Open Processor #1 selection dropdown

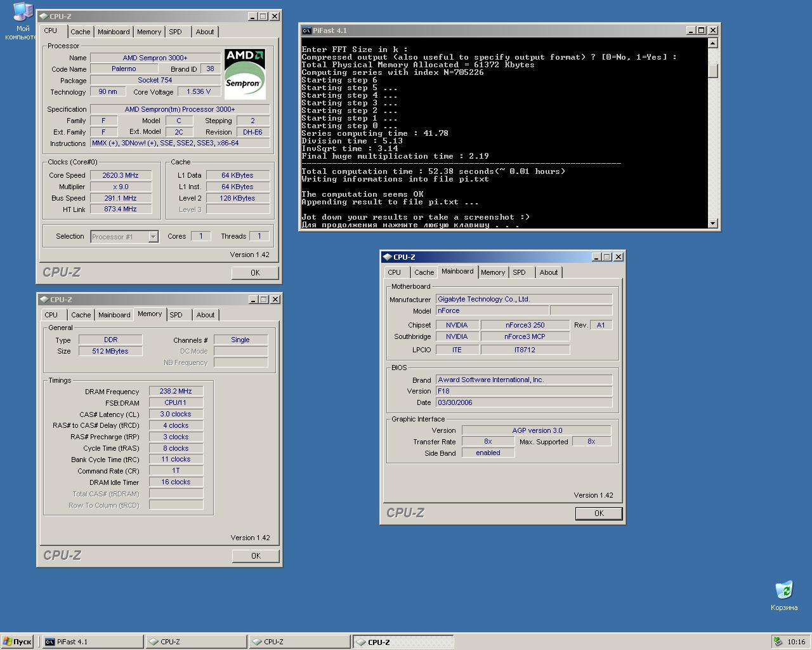pyautogui.click(x=124, y=237)
